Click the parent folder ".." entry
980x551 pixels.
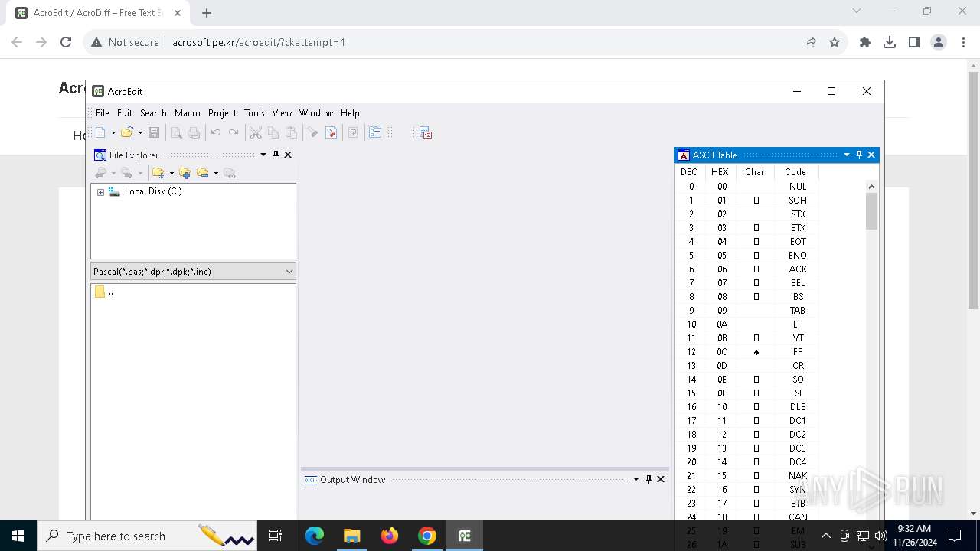click(x=105, y=292)
